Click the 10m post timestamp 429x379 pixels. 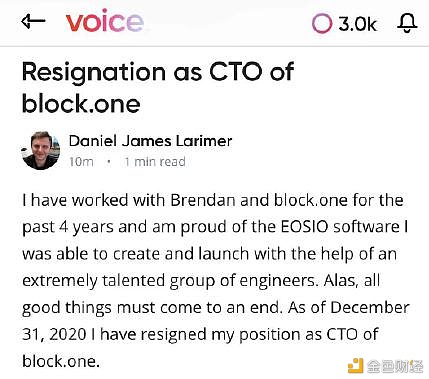pyautogui.click(x=81, y=162)
